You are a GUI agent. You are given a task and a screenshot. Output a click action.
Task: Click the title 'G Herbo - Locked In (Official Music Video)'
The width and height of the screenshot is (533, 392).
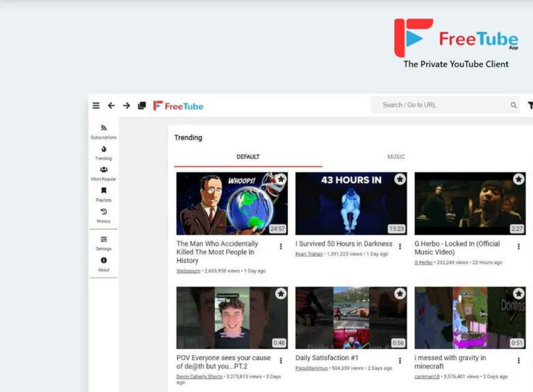point(457,248)
